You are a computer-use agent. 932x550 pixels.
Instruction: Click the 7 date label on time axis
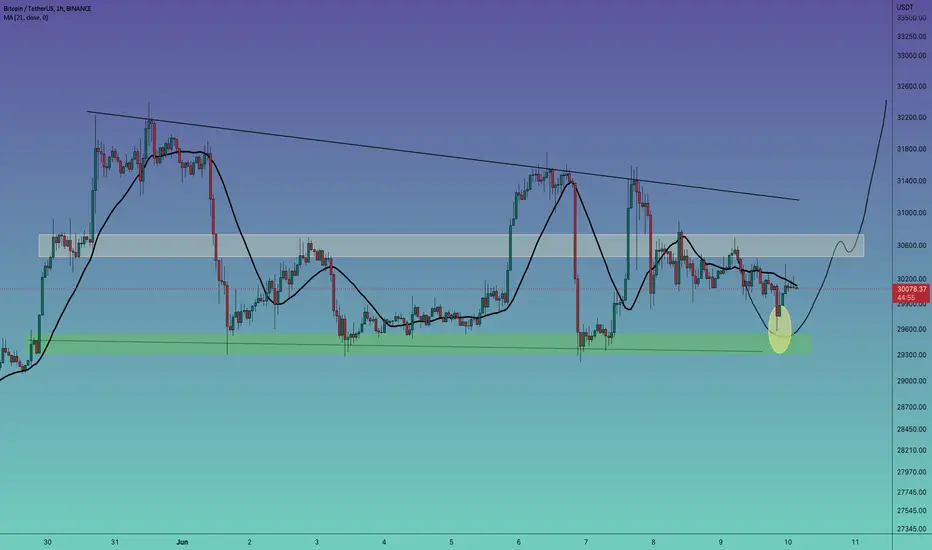click(585, 542)
